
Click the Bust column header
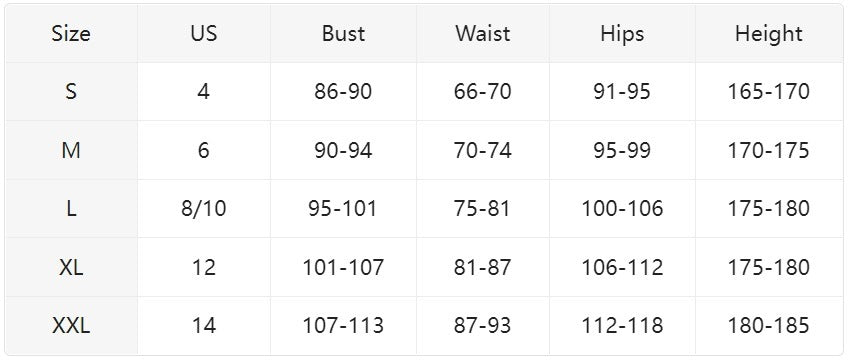343,34
